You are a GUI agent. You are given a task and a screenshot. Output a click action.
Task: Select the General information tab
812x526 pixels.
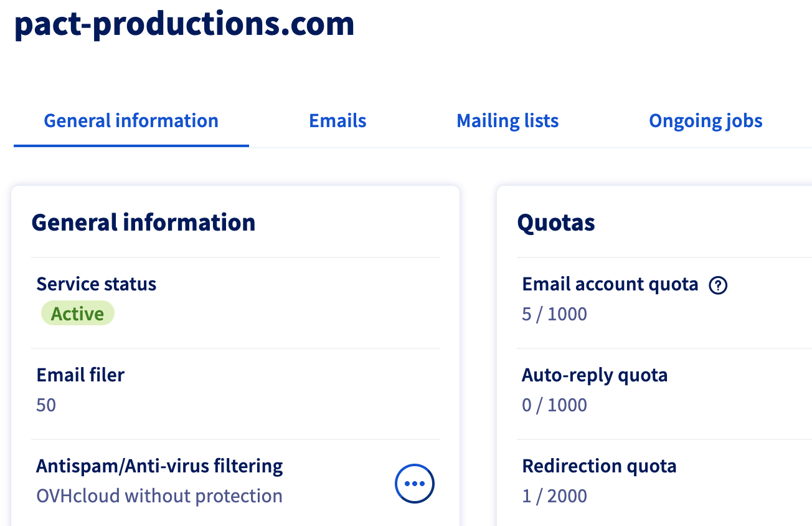tap(131, 120)
